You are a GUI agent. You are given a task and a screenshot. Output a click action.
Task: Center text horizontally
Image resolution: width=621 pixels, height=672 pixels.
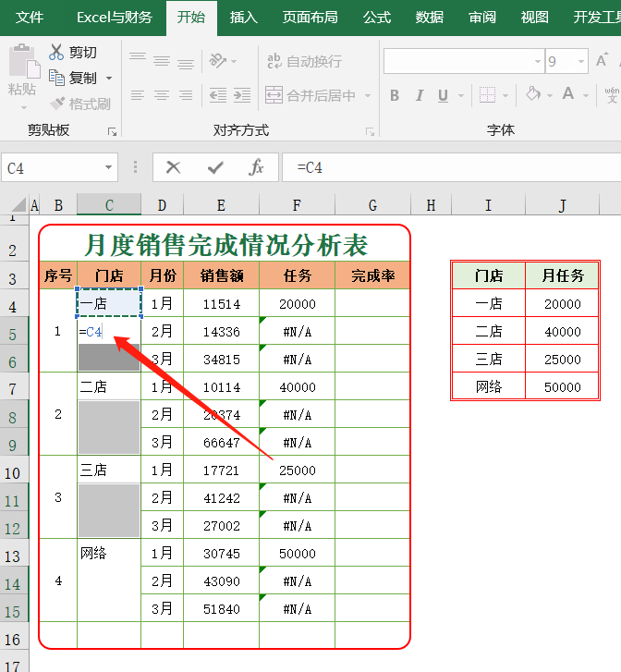pyautogui.click(x=162, y=94)
